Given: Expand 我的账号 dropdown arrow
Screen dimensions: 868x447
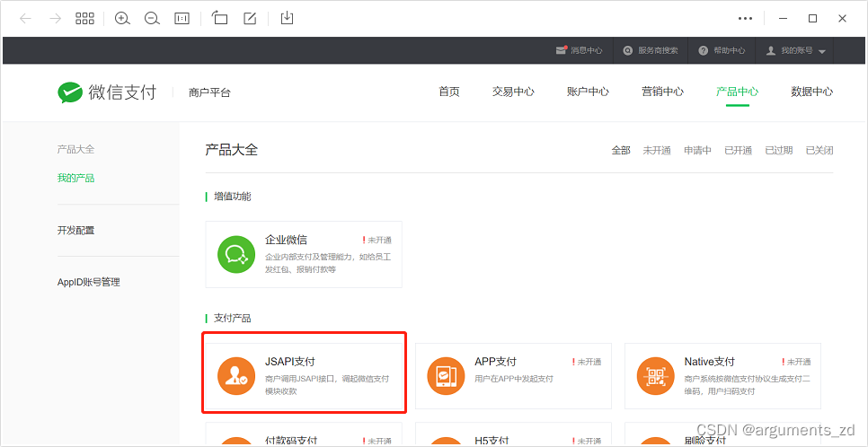Looking at the screenshot, I should click(821, 51).
